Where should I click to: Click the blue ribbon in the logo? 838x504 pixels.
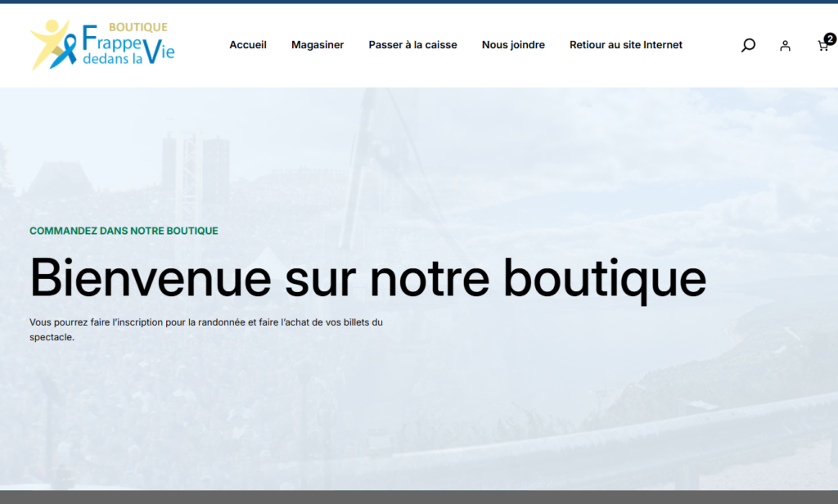[64, 51]
